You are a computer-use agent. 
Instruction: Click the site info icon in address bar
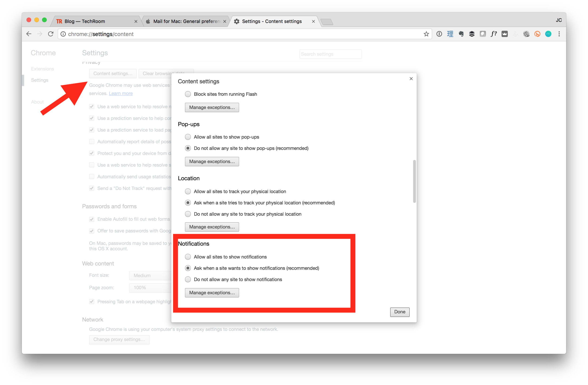63,34
